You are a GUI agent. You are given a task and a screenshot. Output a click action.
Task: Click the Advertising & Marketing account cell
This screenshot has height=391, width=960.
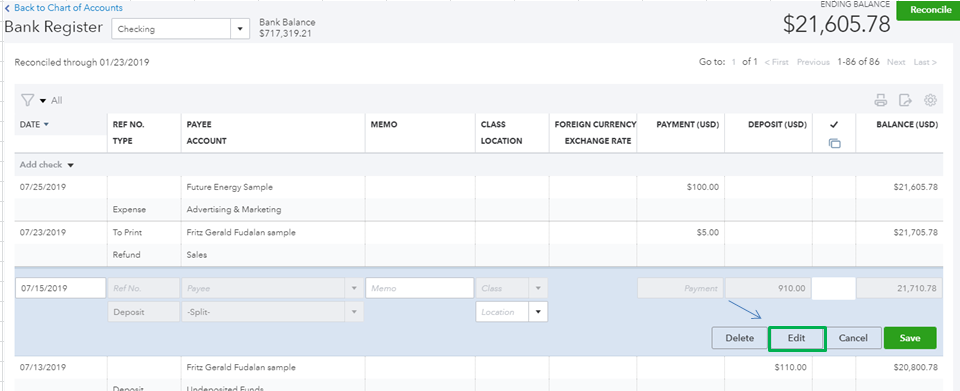click(x=234, y=209)
